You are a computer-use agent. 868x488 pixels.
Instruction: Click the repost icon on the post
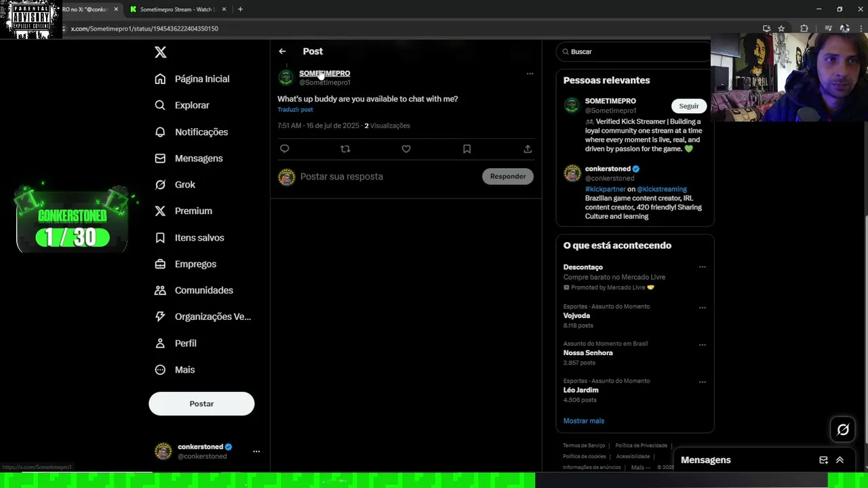(x=345, y=149)
